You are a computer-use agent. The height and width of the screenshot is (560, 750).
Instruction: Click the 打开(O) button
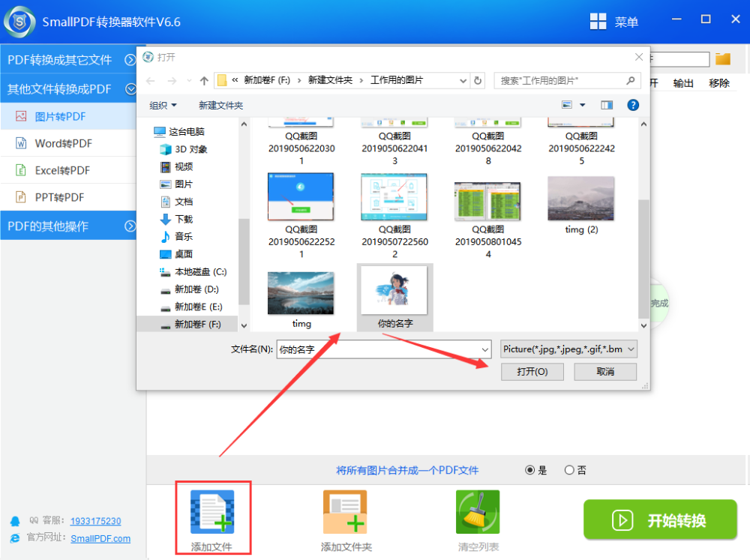(532, 372)
